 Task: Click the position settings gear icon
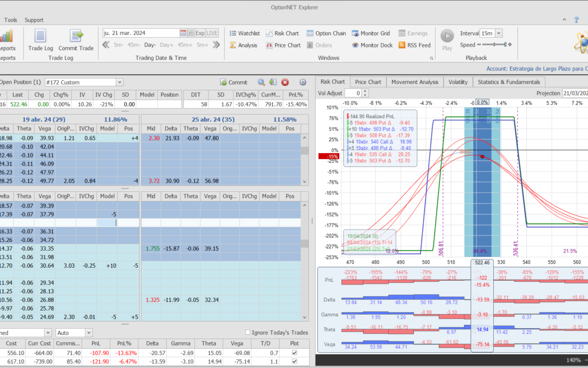[303, 82]
